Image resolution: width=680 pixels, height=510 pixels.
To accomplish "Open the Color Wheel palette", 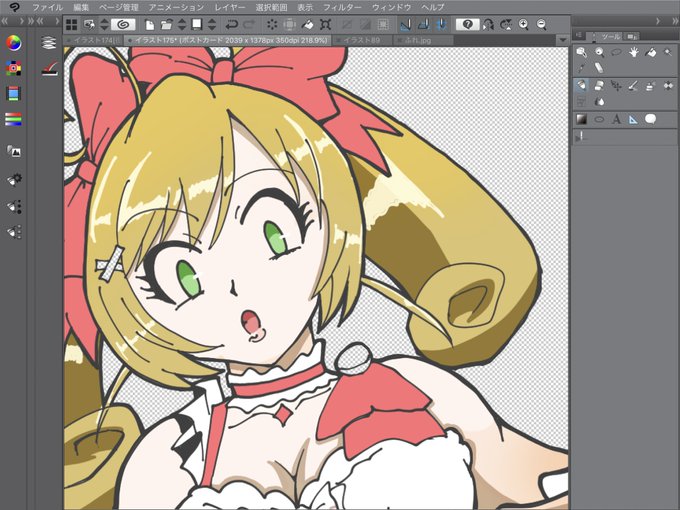I will (14, 42).
